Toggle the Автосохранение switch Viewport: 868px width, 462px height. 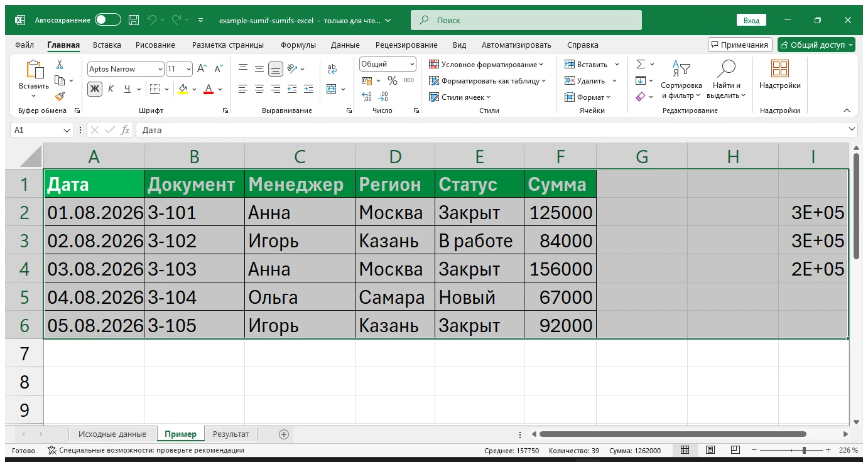(108, 20)
